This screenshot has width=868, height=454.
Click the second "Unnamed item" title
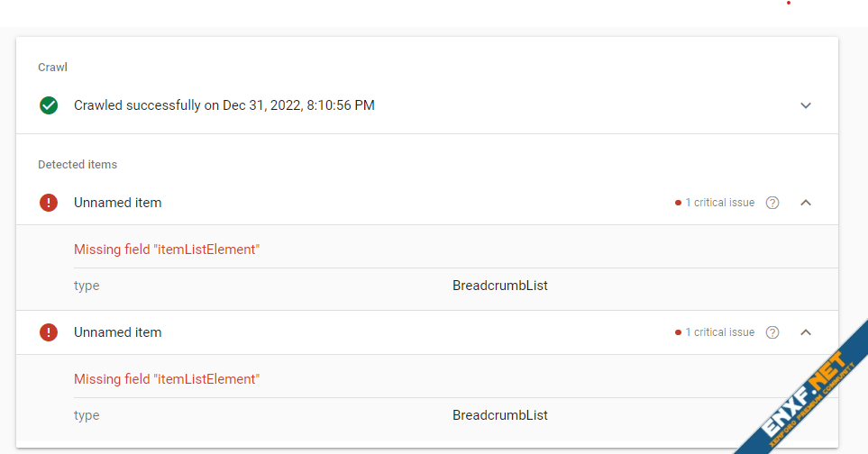117,332
